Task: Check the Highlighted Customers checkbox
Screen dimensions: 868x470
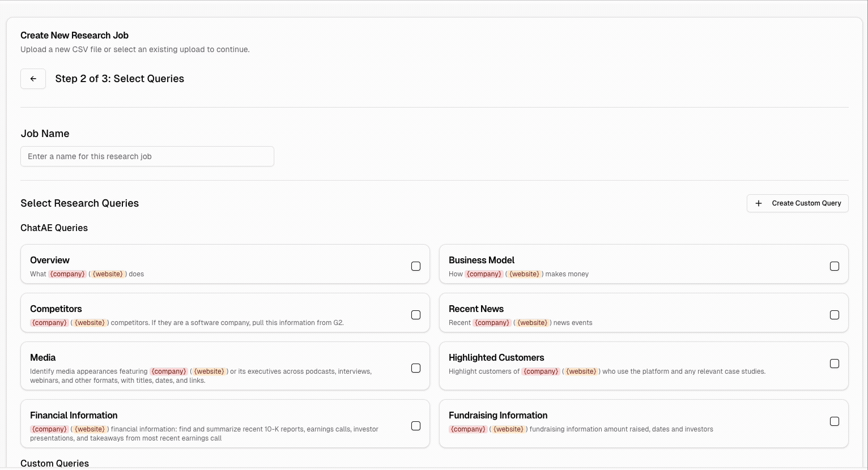Action: (834, 364)
